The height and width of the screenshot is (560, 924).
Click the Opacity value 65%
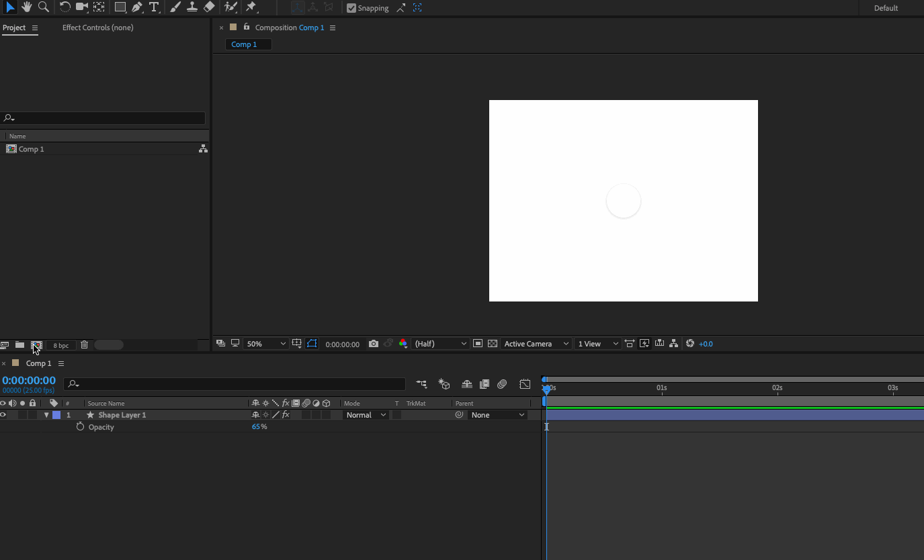pos(259,427)
